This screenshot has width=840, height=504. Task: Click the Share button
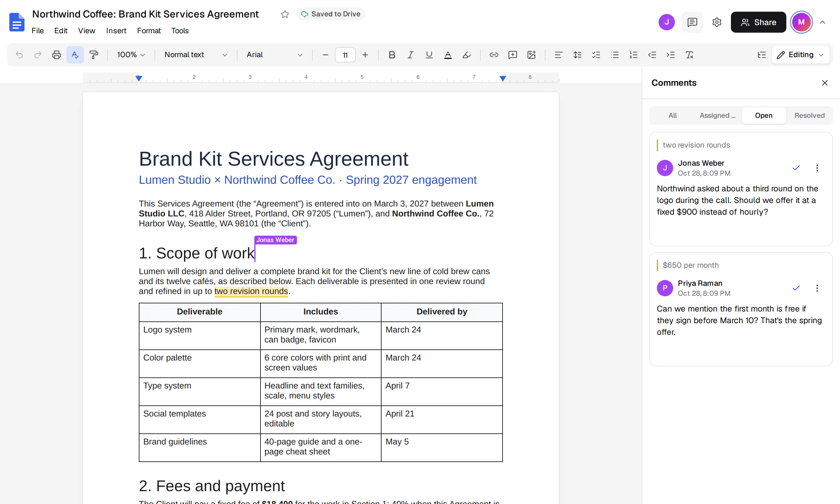[758, 22]
